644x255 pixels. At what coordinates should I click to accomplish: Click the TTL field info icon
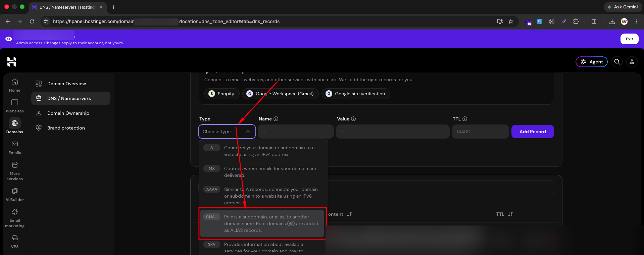coord(465,119)
